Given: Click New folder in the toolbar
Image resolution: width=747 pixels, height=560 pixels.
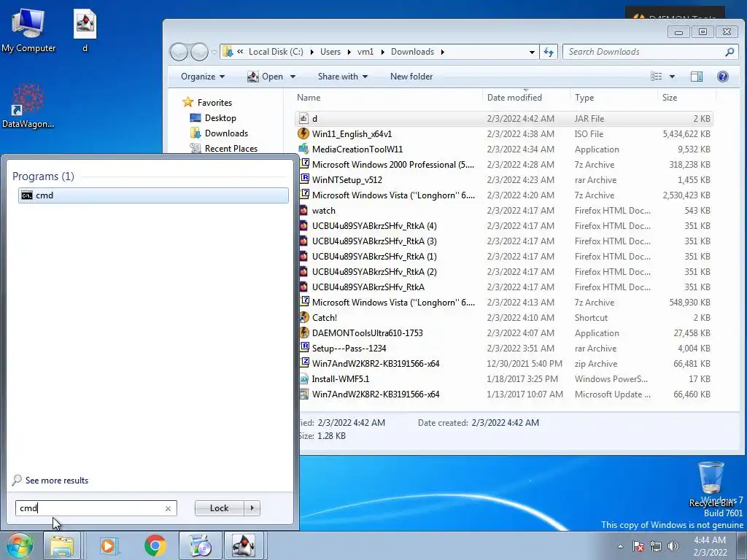Looking at the screenshot, I should [x=411, y=76].
